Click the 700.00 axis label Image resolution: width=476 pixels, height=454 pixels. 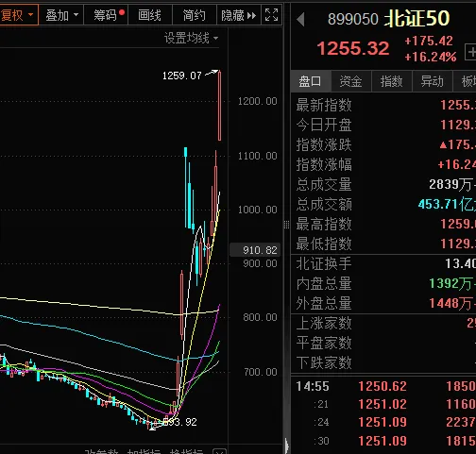(x=261, y=372)
